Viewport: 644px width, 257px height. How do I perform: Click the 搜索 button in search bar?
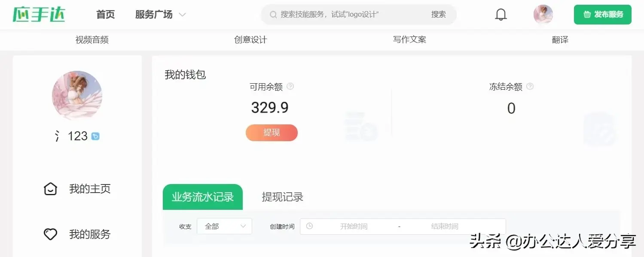coord(439,15)
